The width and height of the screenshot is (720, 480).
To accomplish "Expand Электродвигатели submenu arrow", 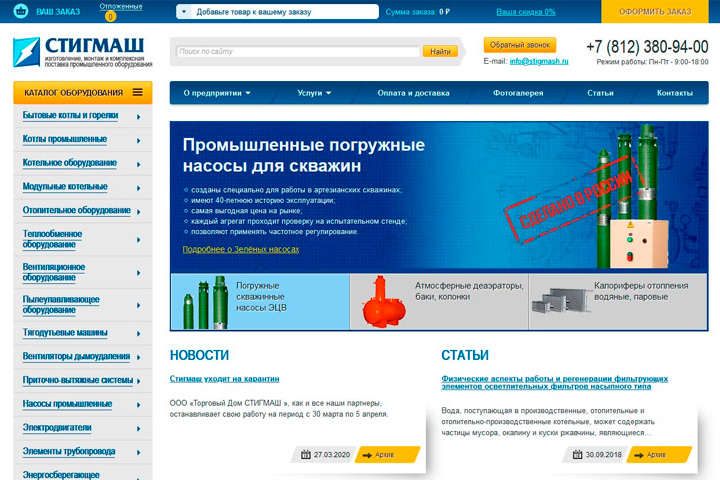I will 138,429.
